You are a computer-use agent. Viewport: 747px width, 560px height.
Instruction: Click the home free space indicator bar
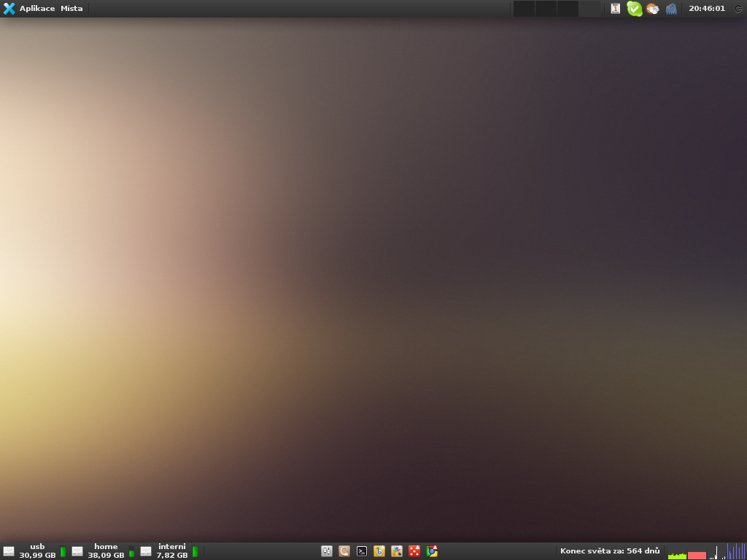pyautogui.click(x=131, y=551)
